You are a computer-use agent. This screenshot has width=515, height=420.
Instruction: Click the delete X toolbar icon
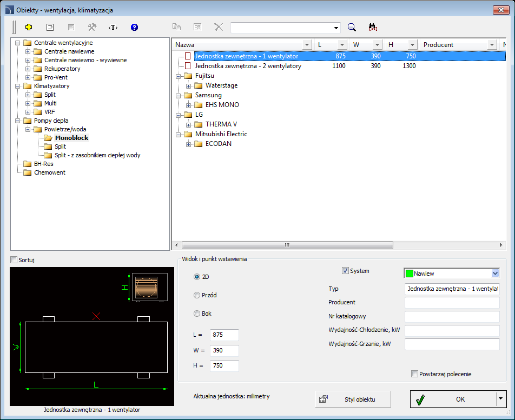(219, 27)
